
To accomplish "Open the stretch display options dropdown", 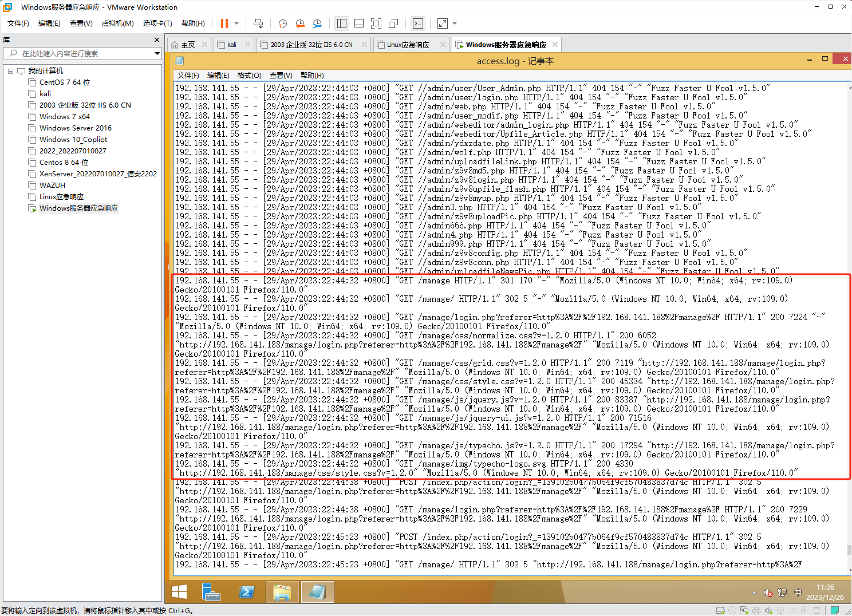I will [x=455, y=23].
